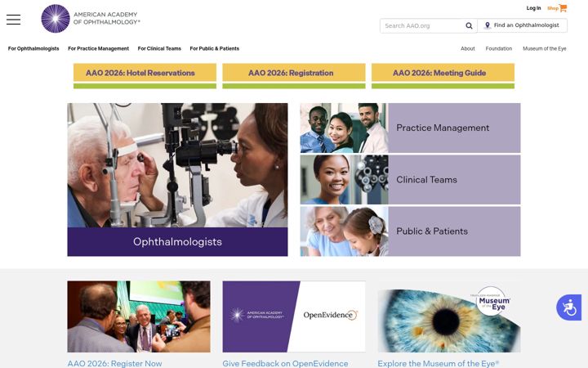The width and height of the screenshot is (588, 368).
Task: Click AAO 2026: Meeting Guide banner
Action: [443, 76]
